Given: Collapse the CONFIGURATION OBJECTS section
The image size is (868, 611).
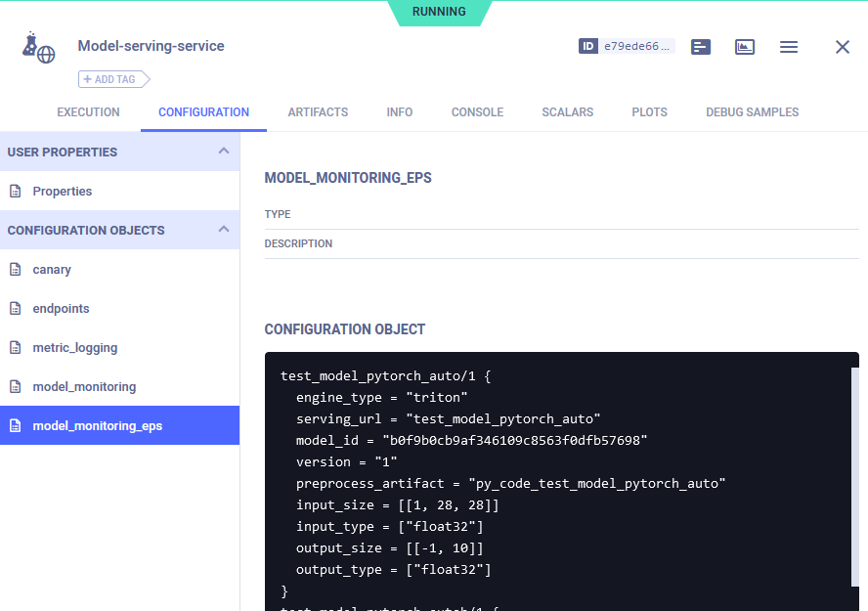Looking at the screenshot, I should 224,229.
